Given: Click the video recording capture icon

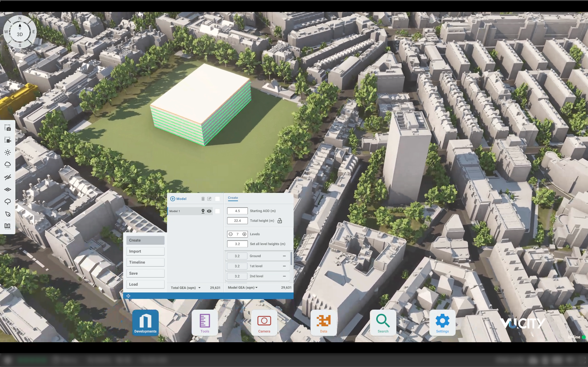Looking at the screenshot, I should tap(8, 140).
